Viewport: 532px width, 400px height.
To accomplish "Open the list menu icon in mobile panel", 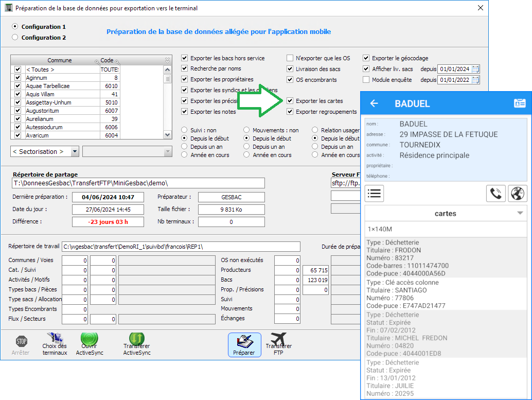I will tap(374, 194).
